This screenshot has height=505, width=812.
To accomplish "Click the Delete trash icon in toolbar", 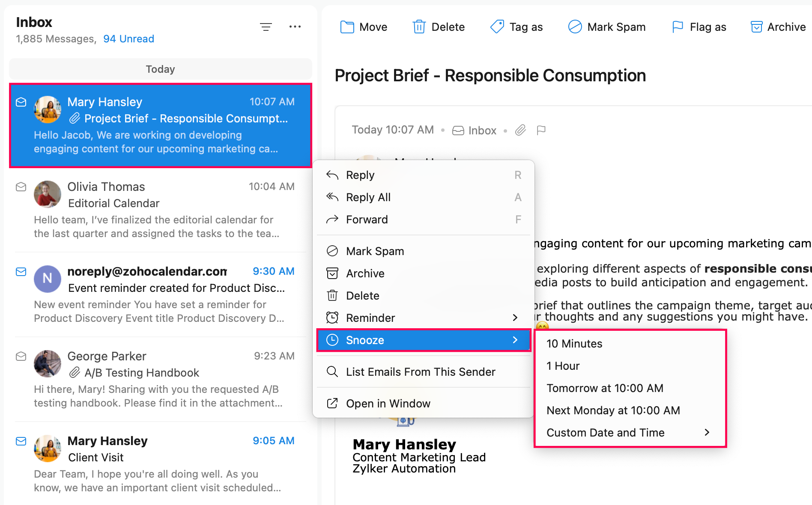I will [419, 27].
